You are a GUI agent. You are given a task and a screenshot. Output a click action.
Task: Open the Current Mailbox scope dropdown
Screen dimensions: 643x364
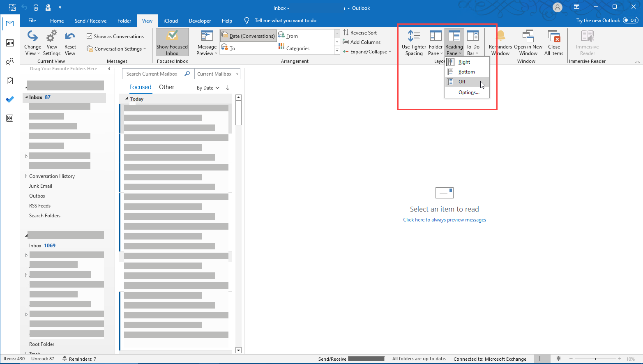click(x=217, y=74)
